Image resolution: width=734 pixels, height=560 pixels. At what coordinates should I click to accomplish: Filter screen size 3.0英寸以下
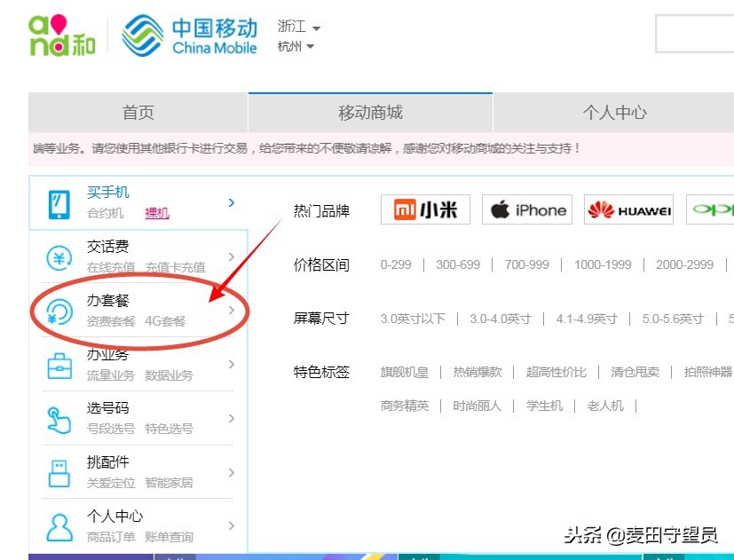click(413, 319)
